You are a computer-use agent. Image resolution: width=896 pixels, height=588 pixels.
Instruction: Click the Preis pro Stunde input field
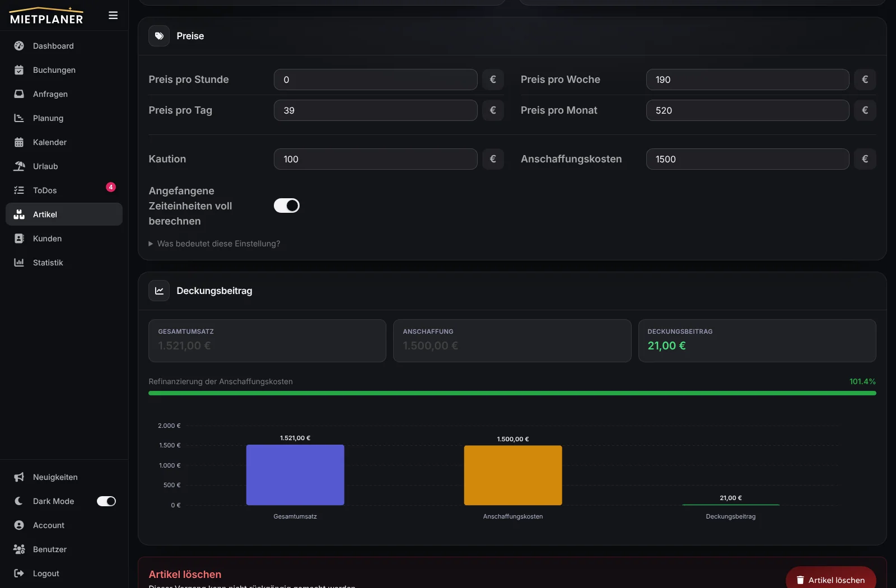tap(376, 80)
